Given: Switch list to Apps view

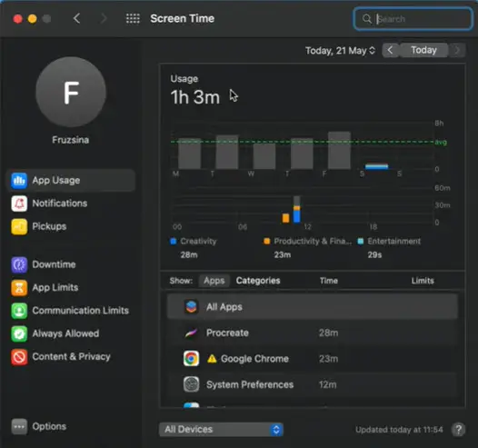Looking at the screenshot, I should point(214,281).
